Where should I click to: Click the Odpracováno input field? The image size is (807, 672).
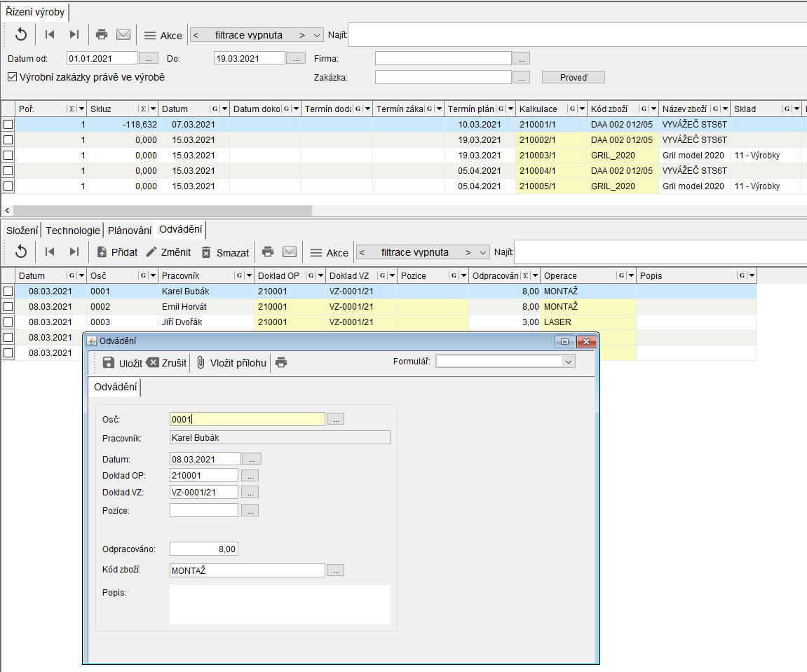(x=204, y=549)
